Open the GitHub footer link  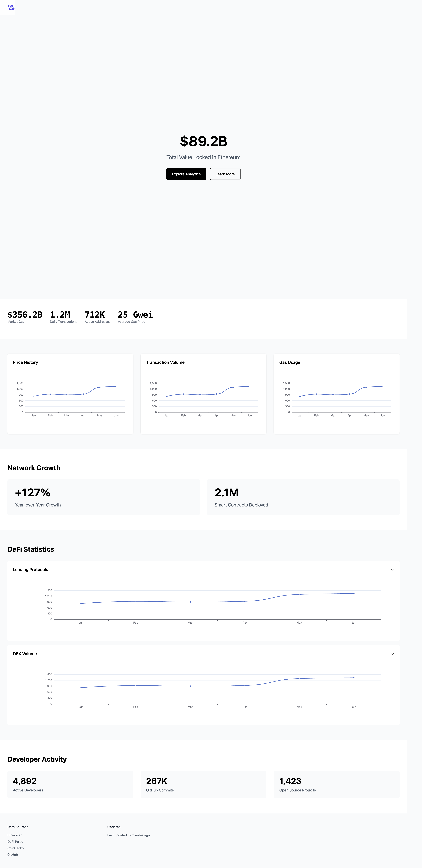13,854
